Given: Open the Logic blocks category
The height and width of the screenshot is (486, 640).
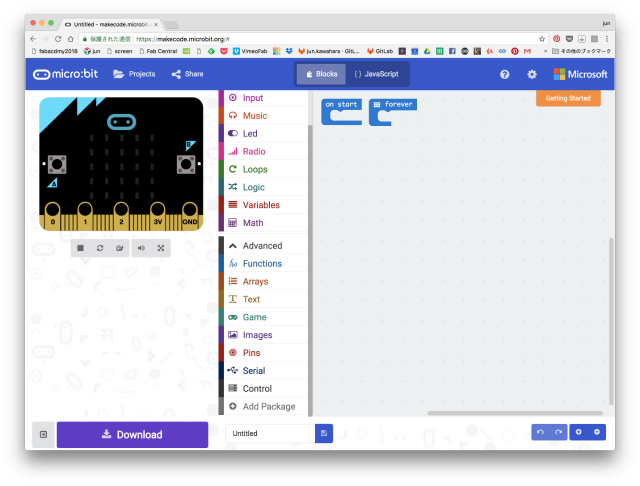Looking at the screenshot, I should tap(263, 187).
